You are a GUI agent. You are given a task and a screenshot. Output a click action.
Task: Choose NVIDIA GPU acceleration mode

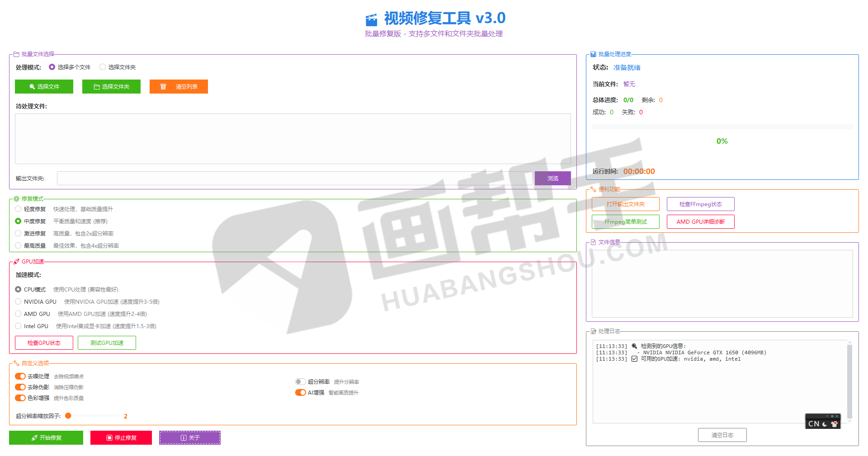click(18, 302)
